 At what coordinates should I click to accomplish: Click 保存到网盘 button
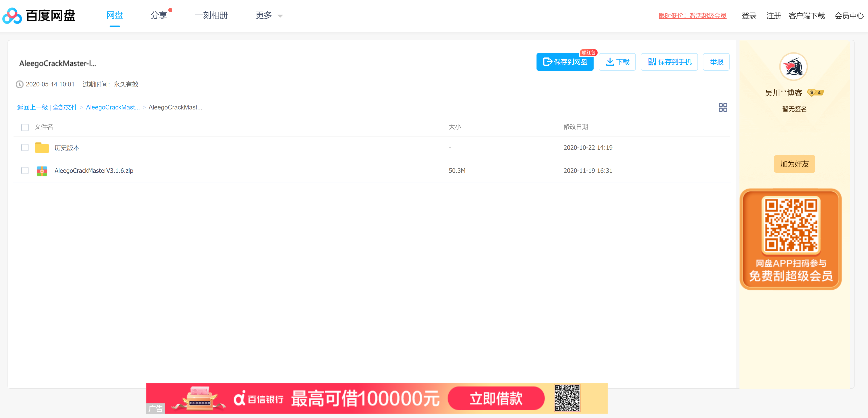[565, 62]
